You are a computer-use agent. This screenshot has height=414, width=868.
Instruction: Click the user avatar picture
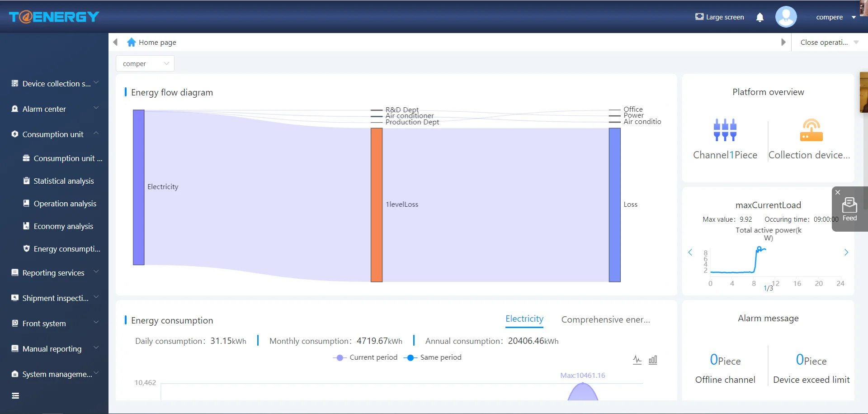[x=786, y=17]
